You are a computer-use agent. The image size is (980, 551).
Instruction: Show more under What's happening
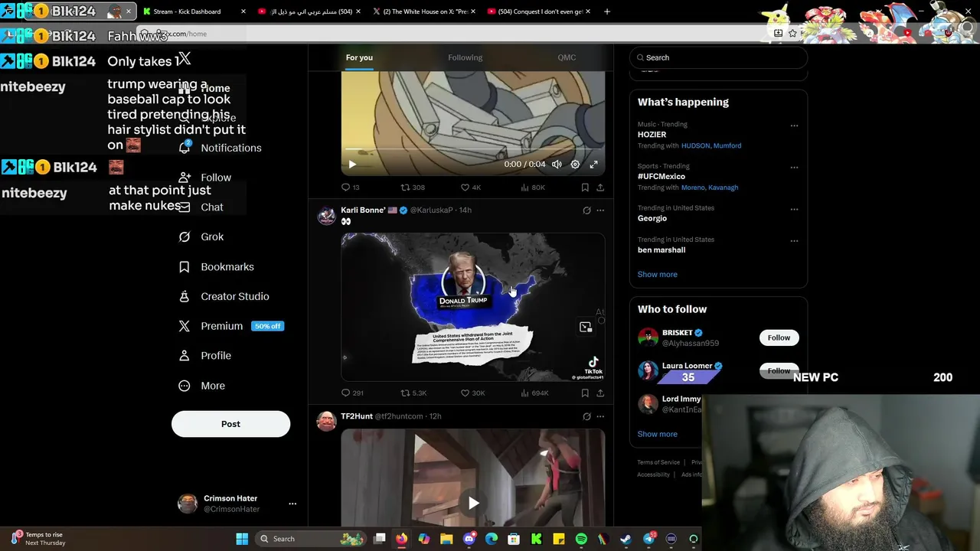tap(658, 275)
